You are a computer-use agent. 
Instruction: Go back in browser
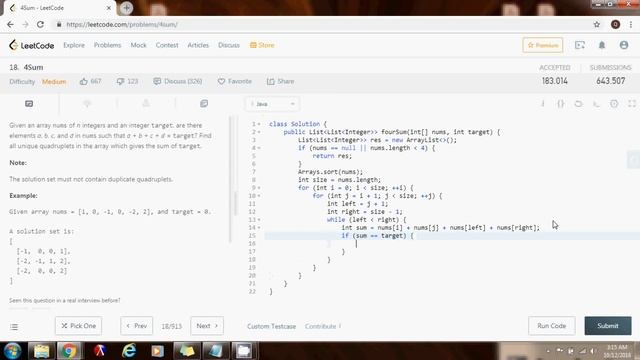coord(10,24)
